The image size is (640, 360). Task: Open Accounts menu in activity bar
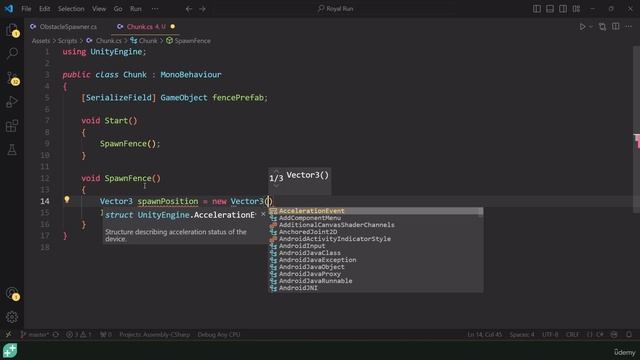click(x=12, y=293)
